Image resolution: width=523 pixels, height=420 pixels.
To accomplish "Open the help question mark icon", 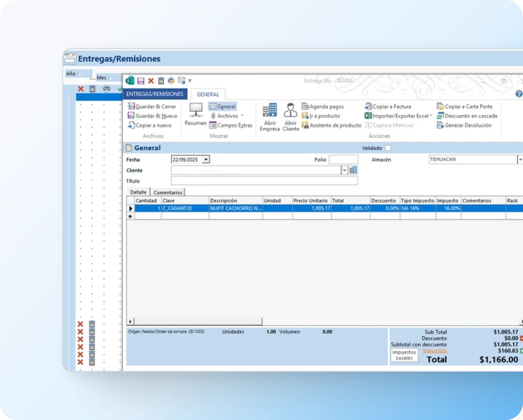I will 519,94.
